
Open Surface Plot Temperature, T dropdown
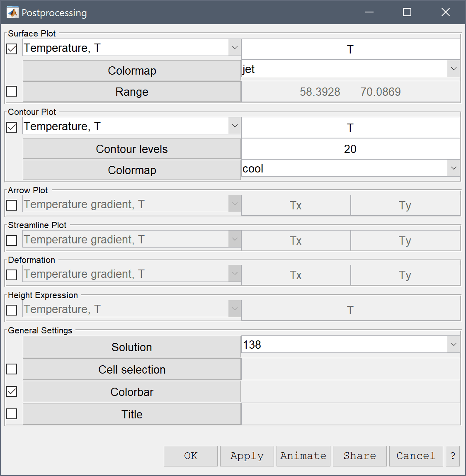click(x=132, y=47)
